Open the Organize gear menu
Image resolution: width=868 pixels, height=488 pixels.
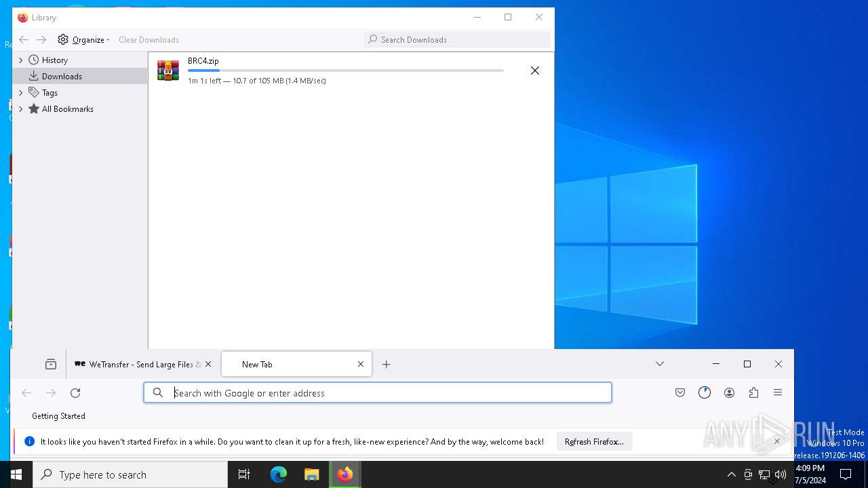[x=83, y=39]
